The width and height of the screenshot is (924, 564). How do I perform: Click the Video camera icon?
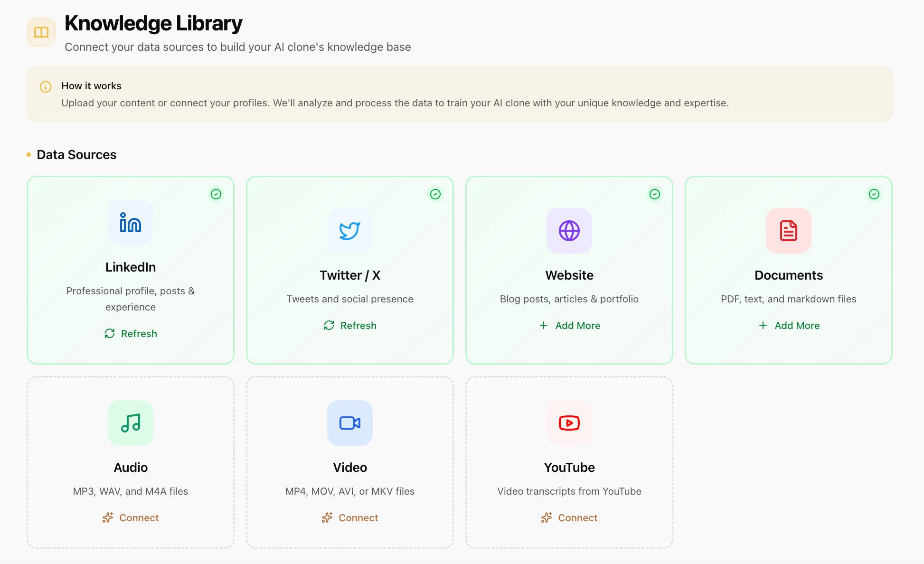(x=350, y=423)
